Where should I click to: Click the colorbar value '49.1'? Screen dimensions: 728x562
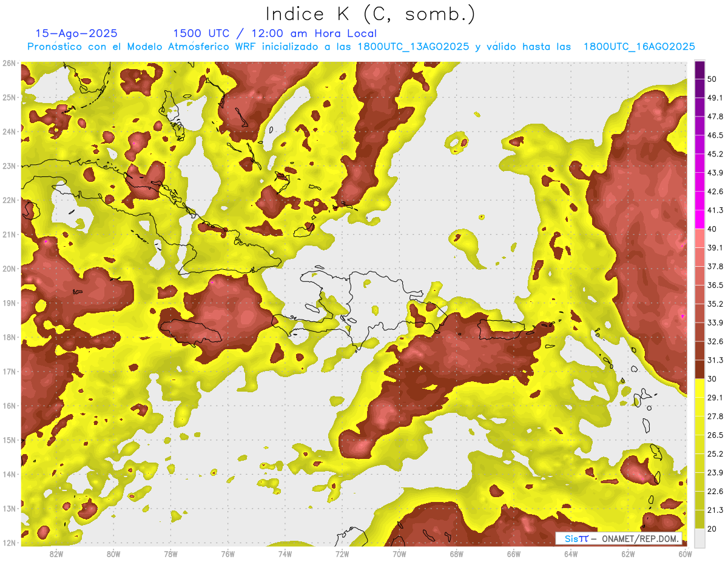pos(715,98)
